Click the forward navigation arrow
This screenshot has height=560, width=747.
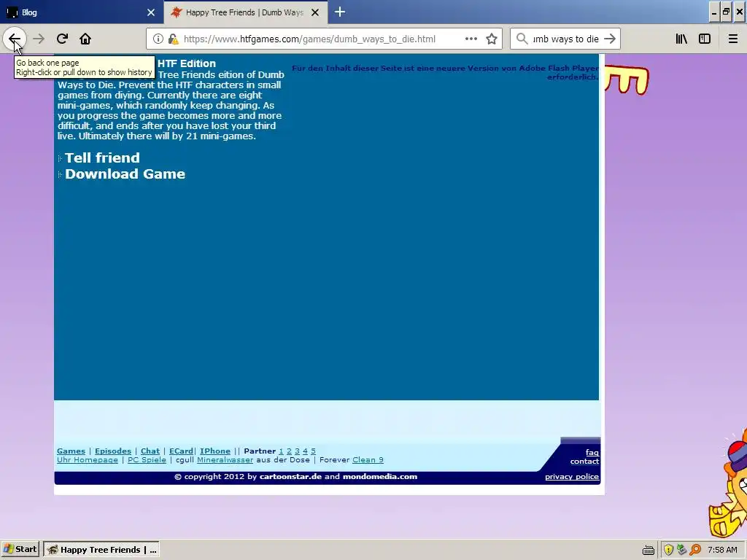click(39, 39)
